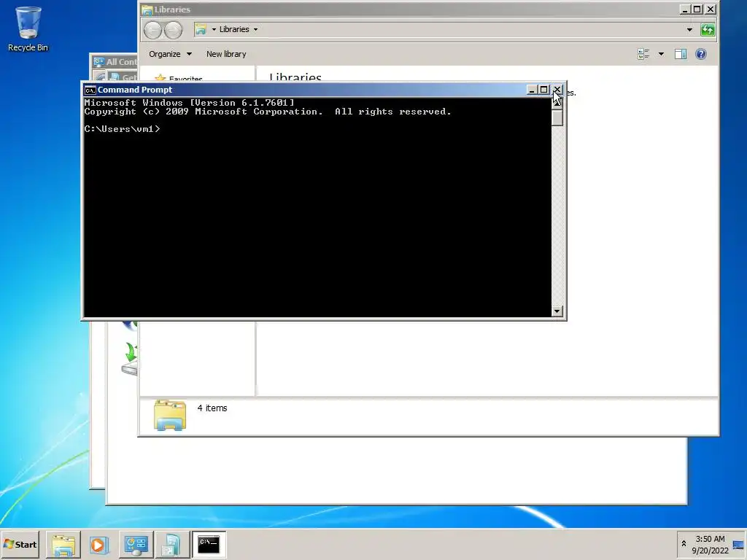This screenshot has height=560, width=747.
Task: Switch to the Control Panel taskbar icon
Action: tap(136, 544)
